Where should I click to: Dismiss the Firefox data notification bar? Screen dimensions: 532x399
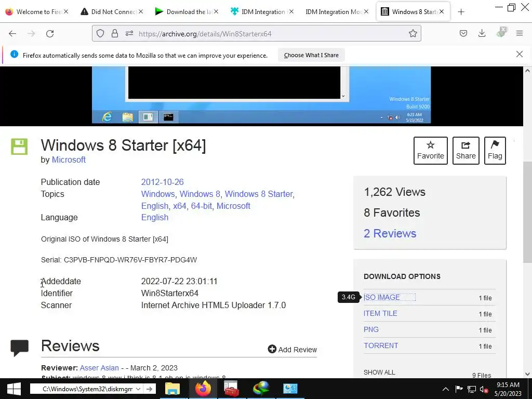pyautogui.click(x=519, y=54)
